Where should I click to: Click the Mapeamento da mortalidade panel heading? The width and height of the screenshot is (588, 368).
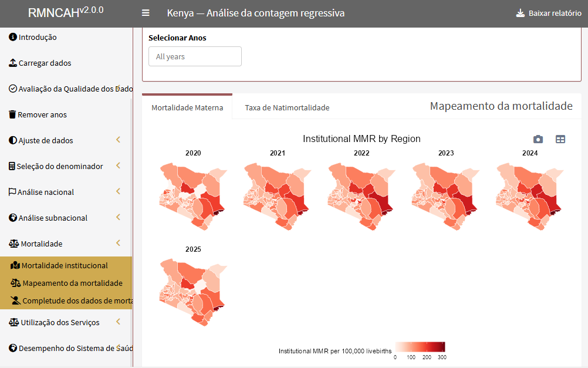point(501,106)
